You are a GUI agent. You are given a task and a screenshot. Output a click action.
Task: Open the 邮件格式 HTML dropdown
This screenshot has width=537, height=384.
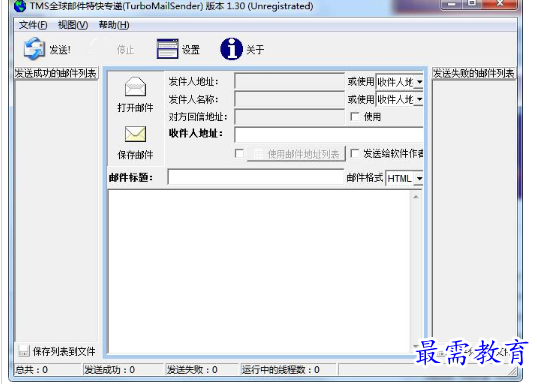(x=419, y=178)
